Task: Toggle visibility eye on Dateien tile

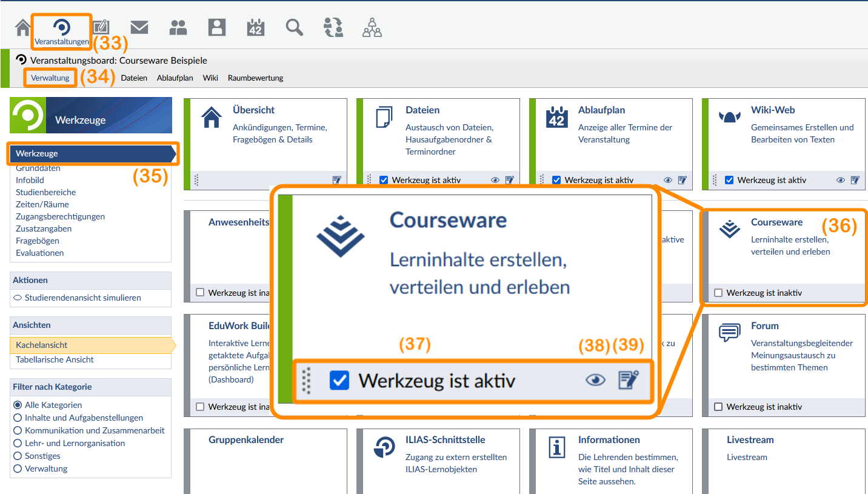Action: click(495, 180)
